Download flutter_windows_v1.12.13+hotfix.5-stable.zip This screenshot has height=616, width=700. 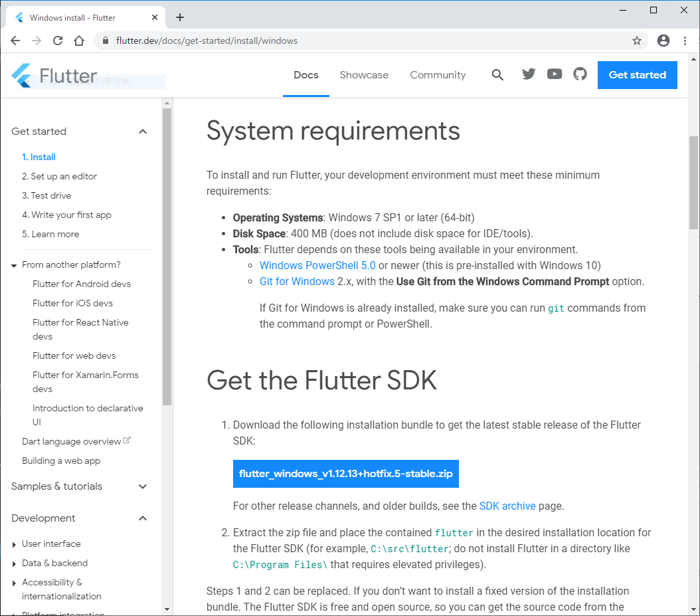[345, 474]
